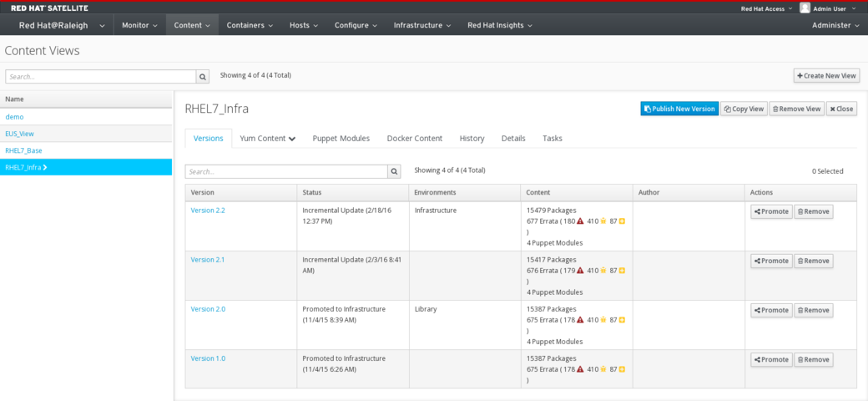Open the Monitor menu
This screenshot has height=401, width=868.
point(139,25)
